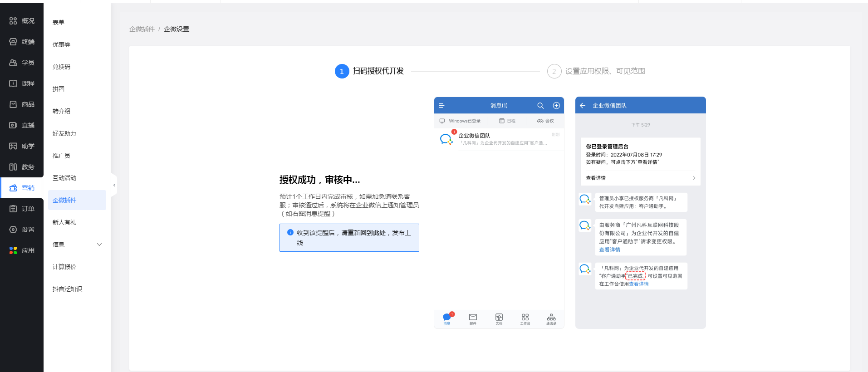Click the 会议 meeting icon in mockup
The height and width of the screenshot is (372, 868).
(540, 121)
